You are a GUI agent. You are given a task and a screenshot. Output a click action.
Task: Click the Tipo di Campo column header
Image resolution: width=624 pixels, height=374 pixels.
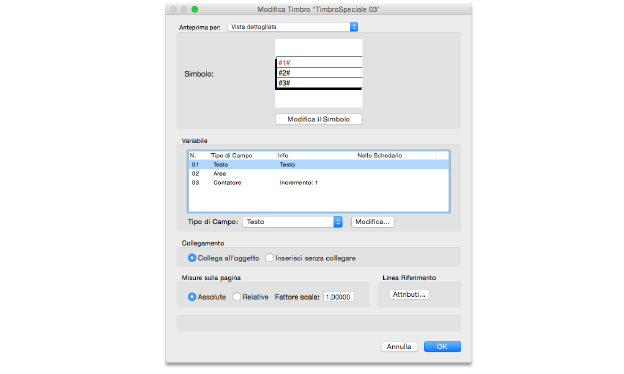click(x=232, y=156)
